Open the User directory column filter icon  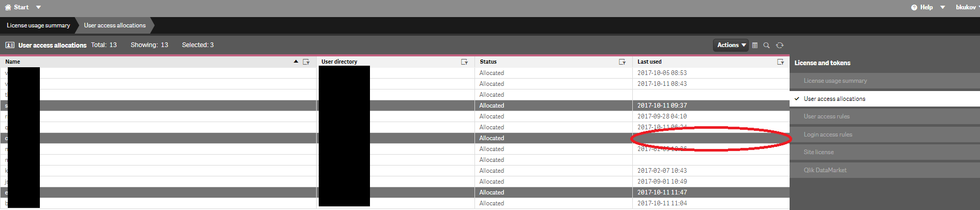click(x=465, y=62)
